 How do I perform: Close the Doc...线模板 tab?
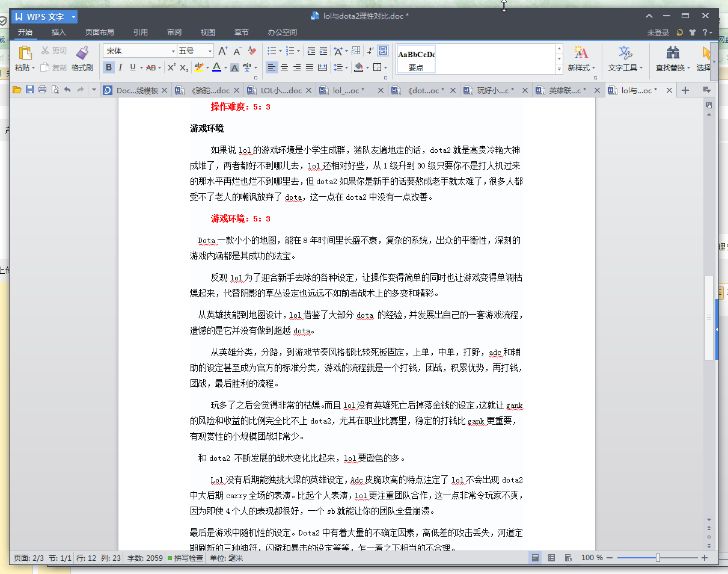[165, 90]
